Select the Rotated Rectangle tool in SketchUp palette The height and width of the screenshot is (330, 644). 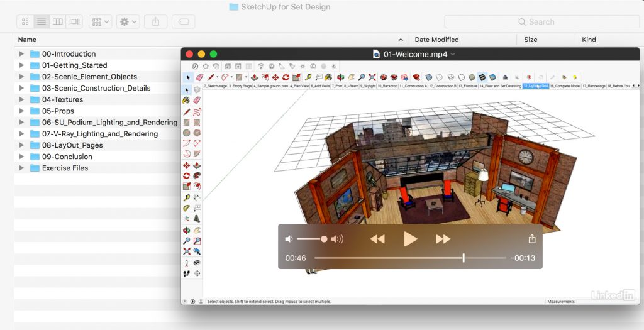(197, 123)
